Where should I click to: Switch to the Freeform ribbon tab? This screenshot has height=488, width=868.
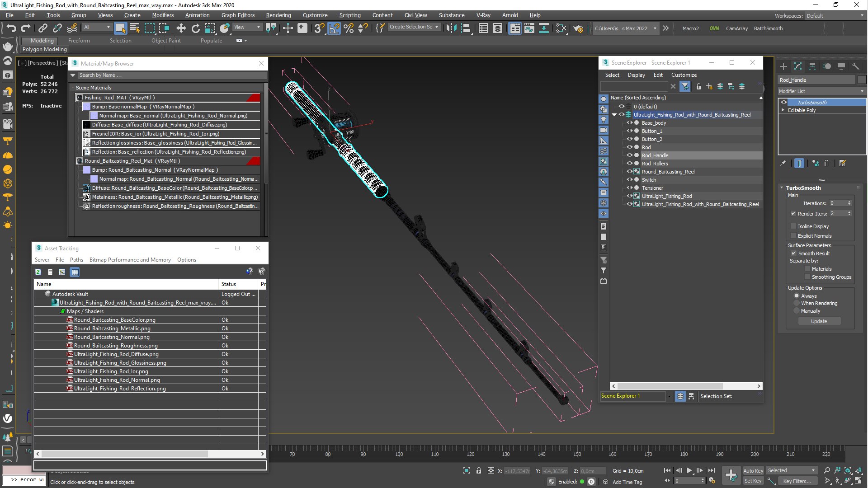(79, 41)
